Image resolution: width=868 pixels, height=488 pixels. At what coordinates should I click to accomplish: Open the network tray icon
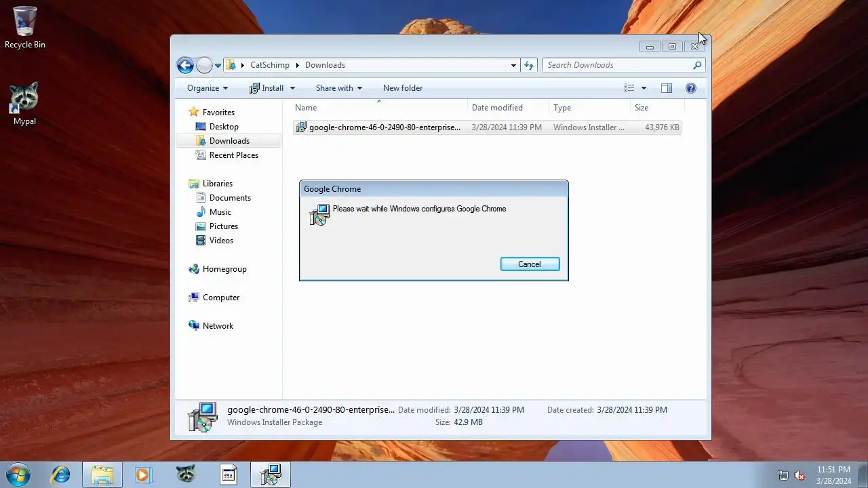click(783, 475)
